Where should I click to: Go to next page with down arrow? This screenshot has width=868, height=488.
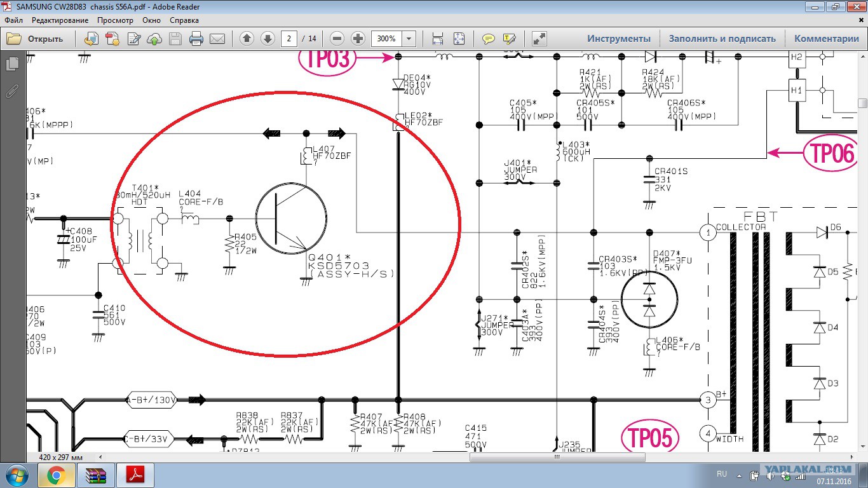point(268,39)
